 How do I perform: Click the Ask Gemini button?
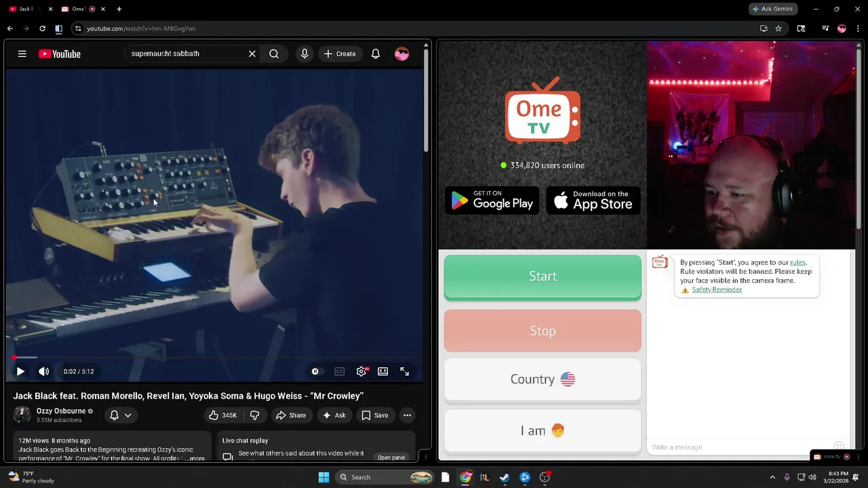coord(773,9)
